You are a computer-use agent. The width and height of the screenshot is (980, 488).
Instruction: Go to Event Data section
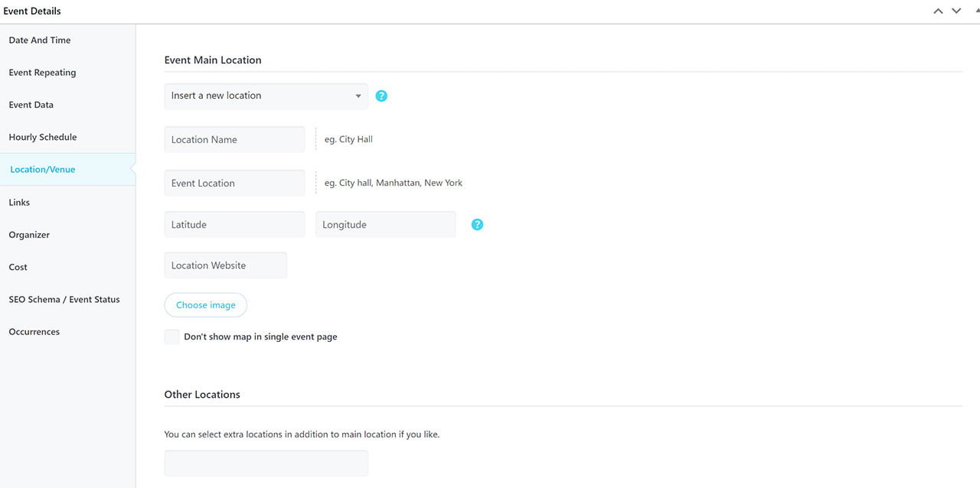(31, 105)
